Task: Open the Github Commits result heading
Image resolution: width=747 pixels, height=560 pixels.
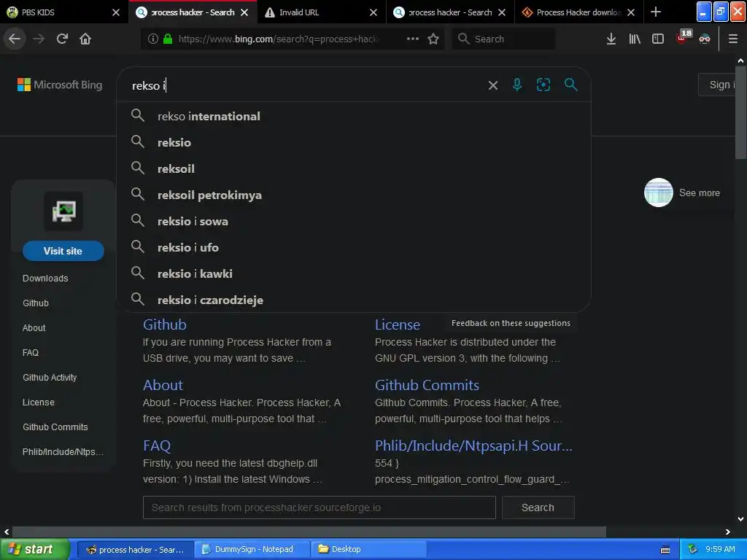Action: (427, 385)
